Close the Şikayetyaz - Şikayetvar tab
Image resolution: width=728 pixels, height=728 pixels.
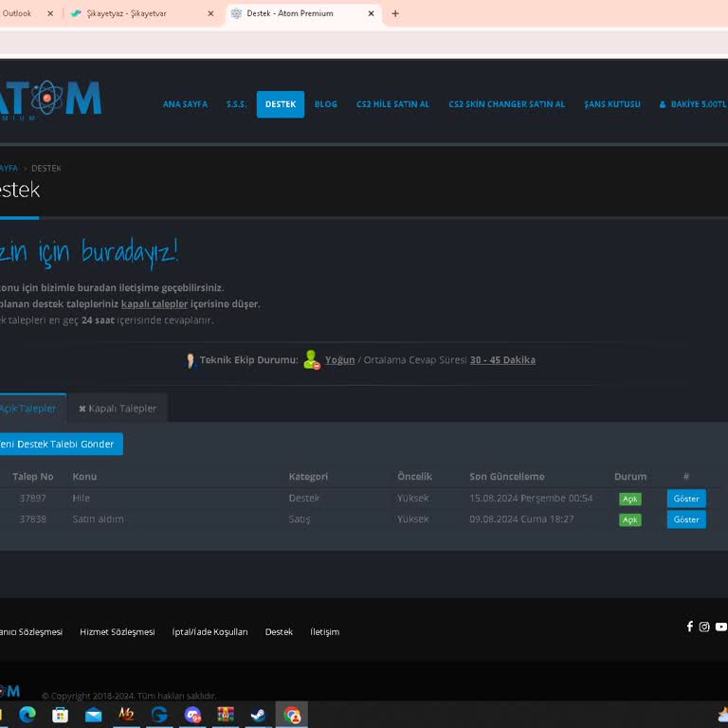[x=210, y=13]
